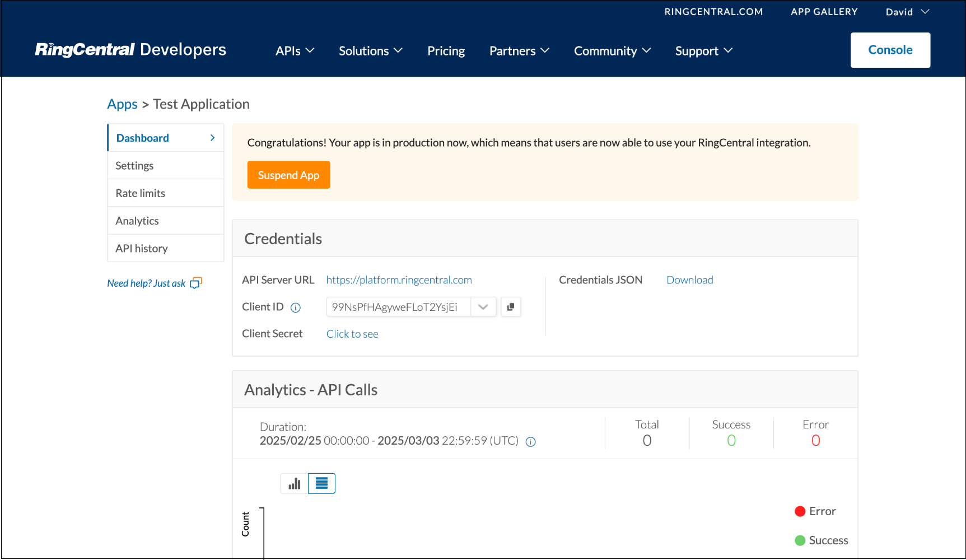The width and height of the screenshot is (966, 560).
Task: Click the Dashboard chevron arrow
Action: point(212,138)
